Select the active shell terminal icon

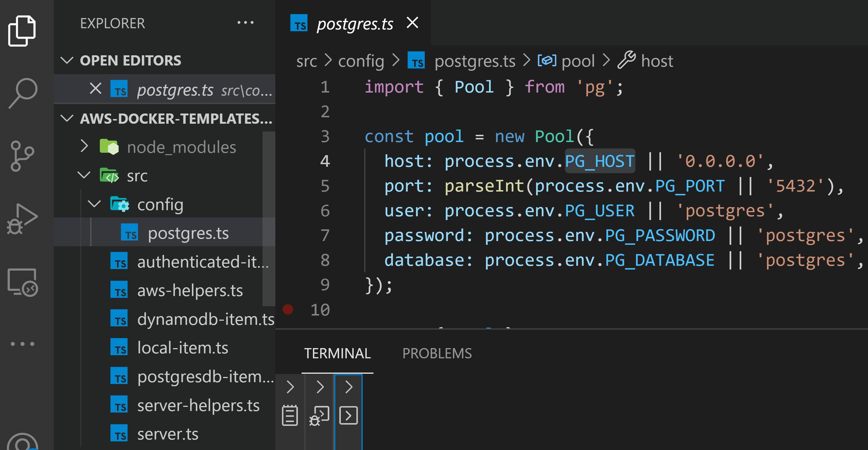point(348,415)
